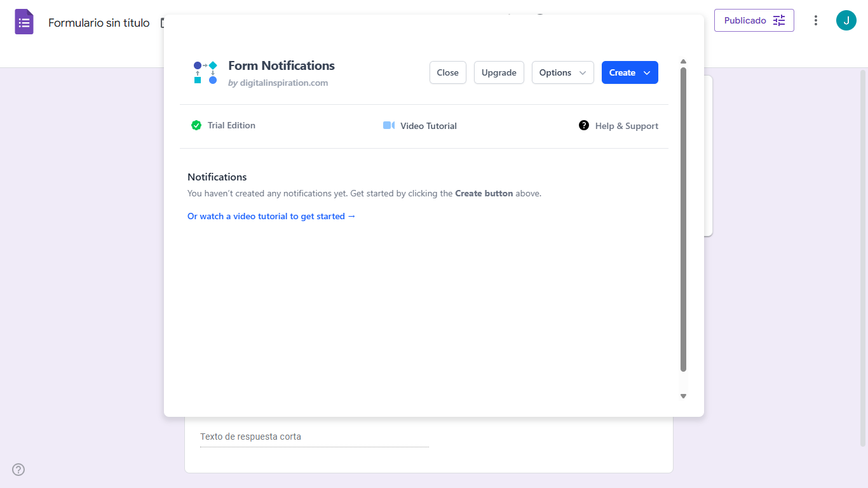Click the 'Formulario sin título' form title
The image size is (868, 488).
(99, 23)
